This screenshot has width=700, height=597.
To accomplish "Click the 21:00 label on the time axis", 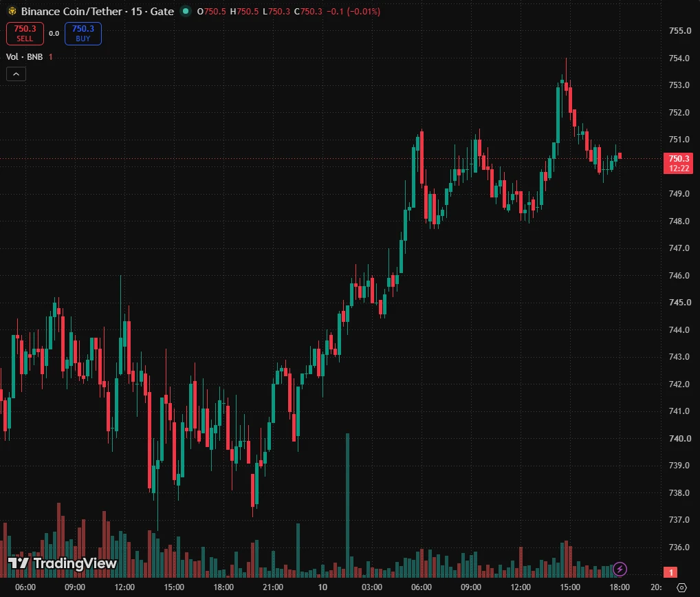I will (273, 587).
